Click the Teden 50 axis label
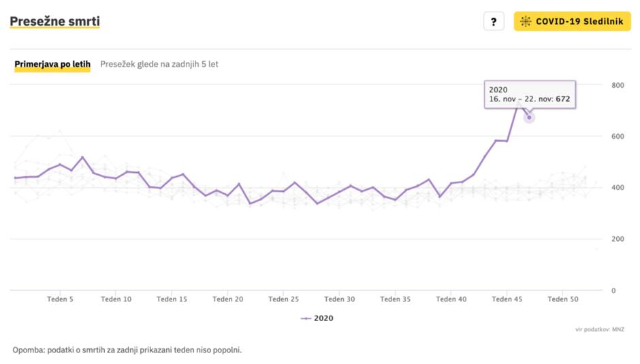Viewport: 640px width, 364px height. [562, 299]
